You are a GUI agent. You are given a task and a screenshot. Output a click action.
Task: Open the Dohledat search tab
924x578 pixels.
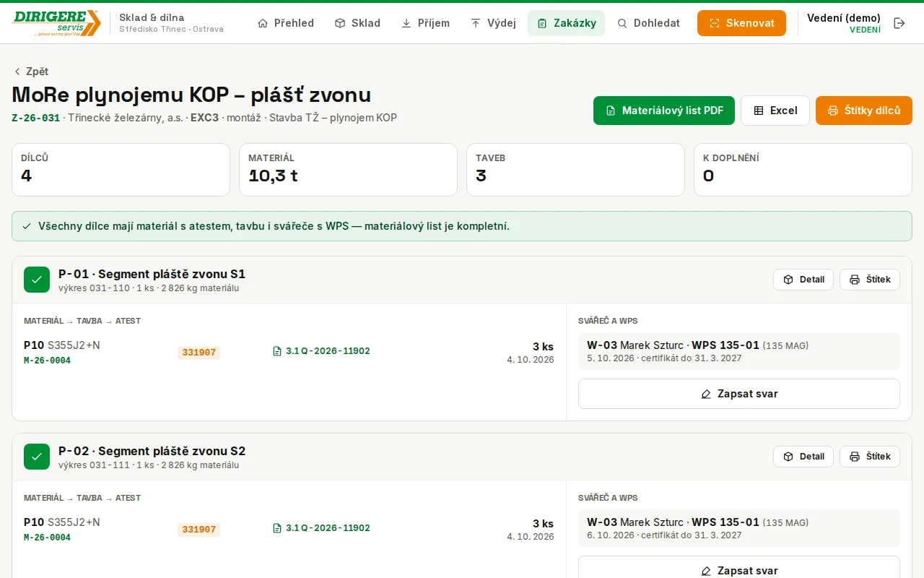(x=649, y=23)
